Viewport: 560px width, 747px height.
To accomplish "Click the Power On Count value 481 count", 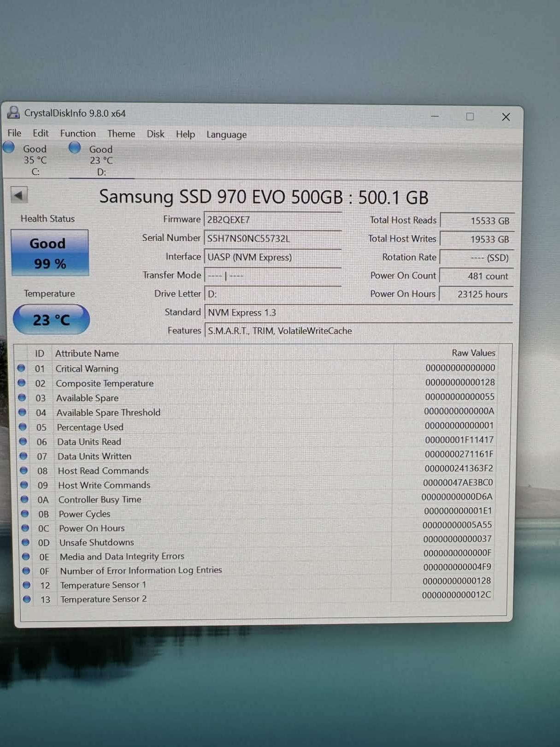I will click(x=477, y=276).
